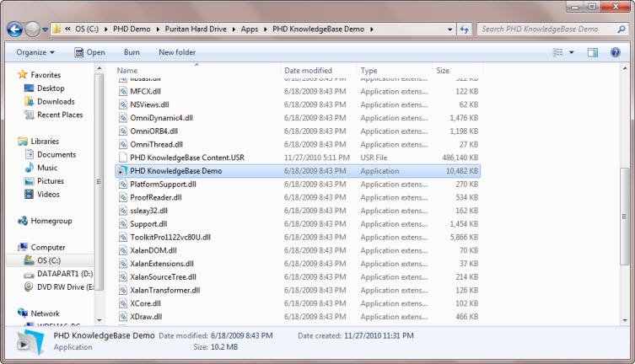The width and height of the screenshot is (635, 364).
Task: Click the refresh button next to address bar
Action: (x=465, y=29)
